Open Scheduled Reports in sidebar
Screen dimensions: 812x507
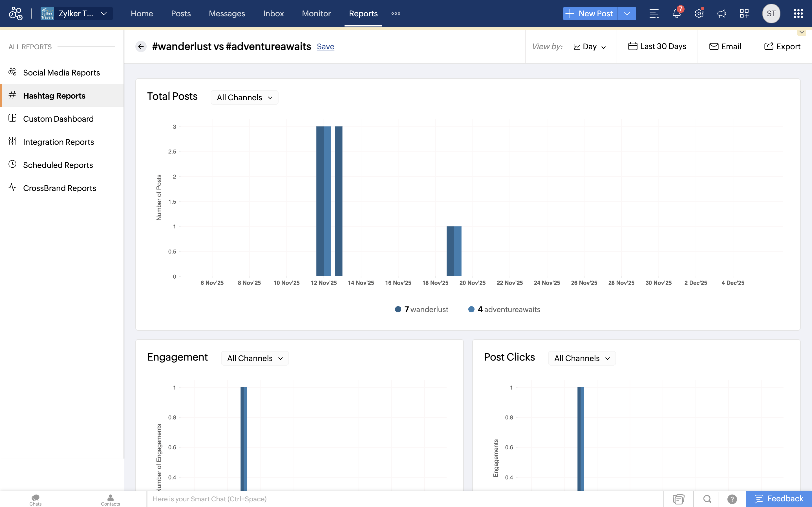pos(58,165)
